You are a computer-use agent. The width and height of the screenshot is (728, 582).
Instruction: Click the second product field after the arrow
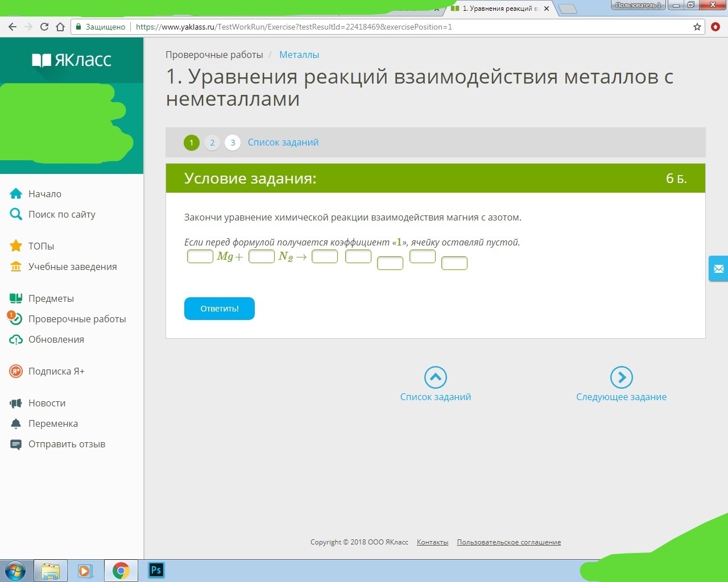pyautogui.click(x=358, y=256)
